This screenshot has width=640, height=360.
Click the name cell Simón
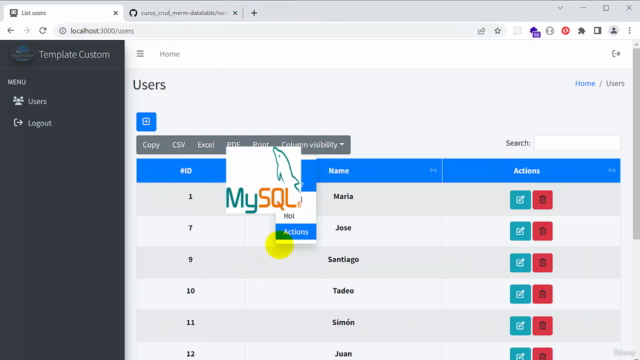343,322
